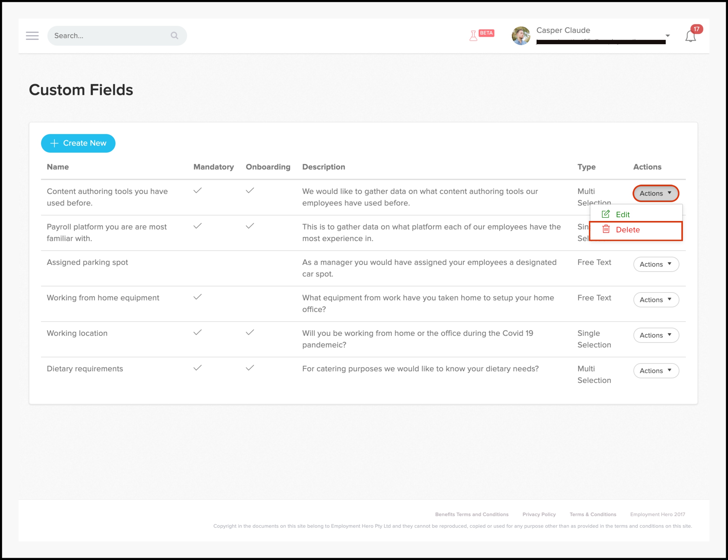This screenshot has width=728, height=560.
Task: Open Terms & Conditions footer link
Action: 593,514
